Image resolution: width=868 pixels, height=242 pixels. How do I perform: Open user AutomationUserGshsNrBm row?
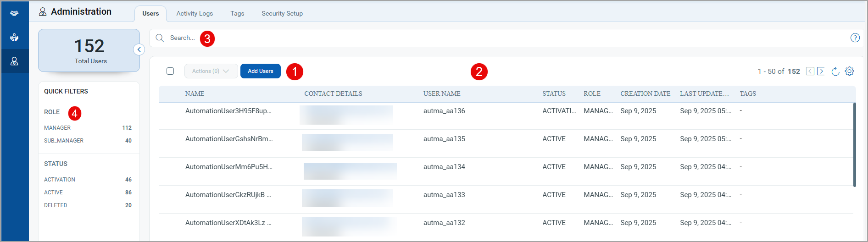(x=506, y=143)
